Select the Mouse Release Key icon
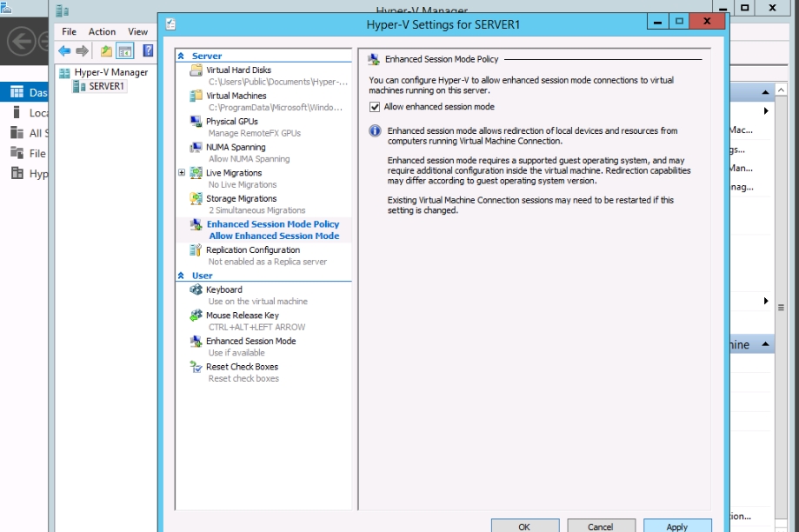Viewport: 799px width, 532px height. [x=196, y=316]
